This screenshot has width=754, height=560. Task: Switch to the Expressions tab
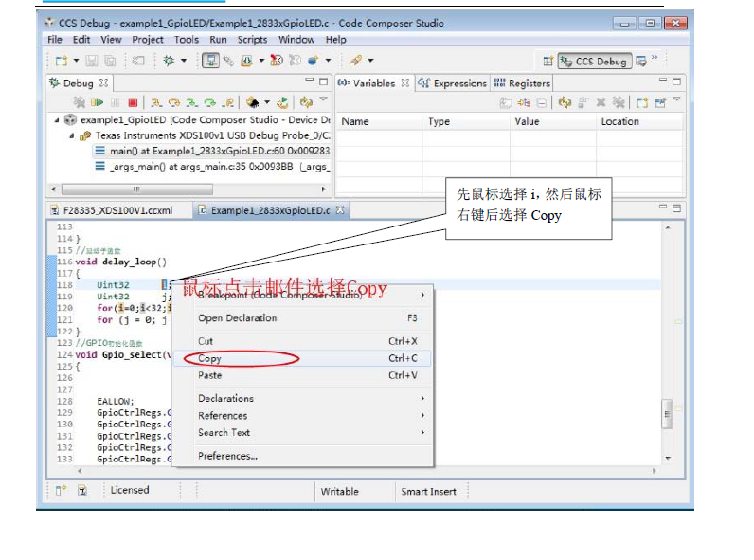coord(453,83)
